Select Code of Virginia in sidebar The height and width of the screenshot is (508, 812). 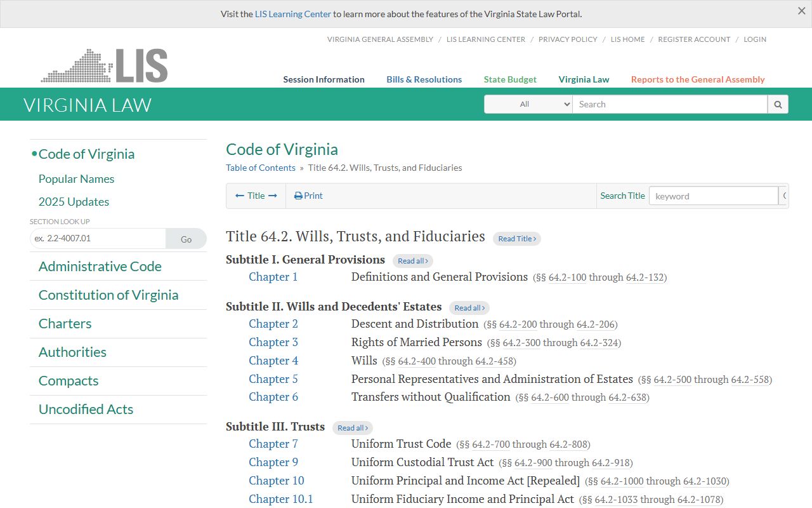click(86, 154)
